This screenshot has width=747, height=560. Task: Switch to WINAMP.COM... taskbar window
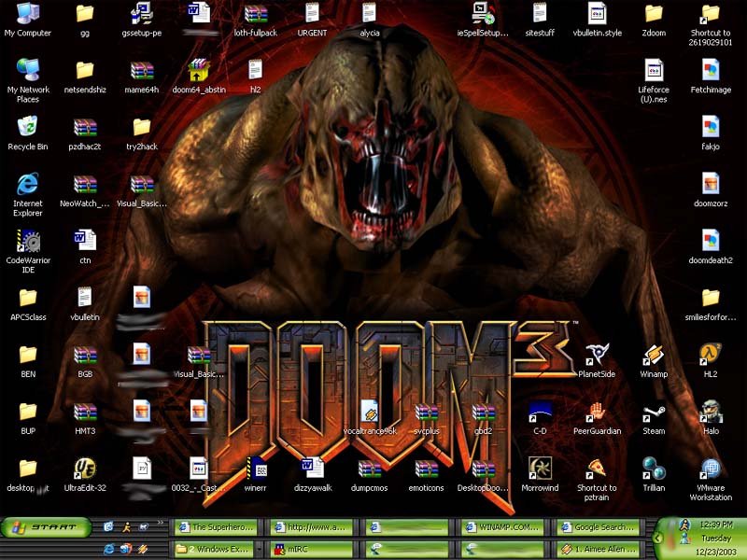tap(501, 527)
